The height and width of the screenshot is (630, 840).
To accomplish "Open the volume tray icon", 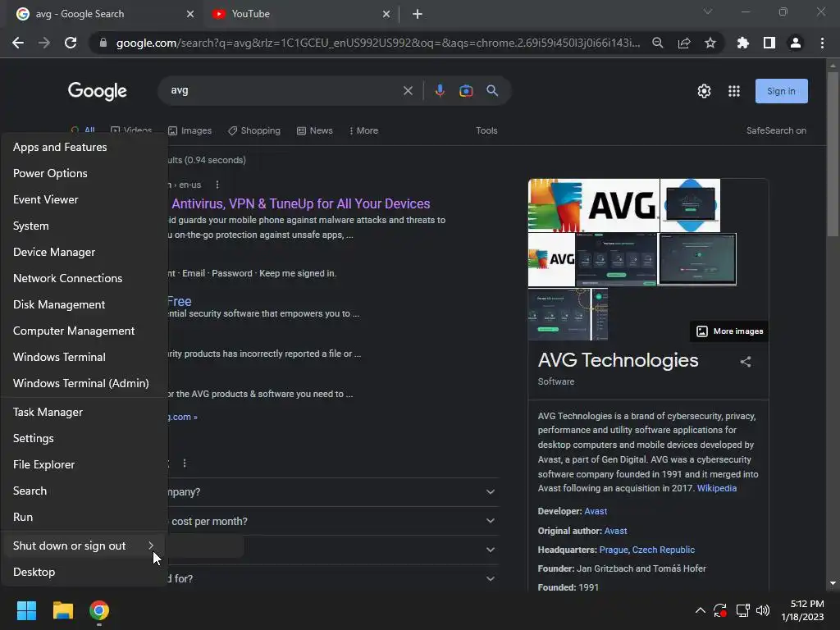I will (x=762, y=610).
